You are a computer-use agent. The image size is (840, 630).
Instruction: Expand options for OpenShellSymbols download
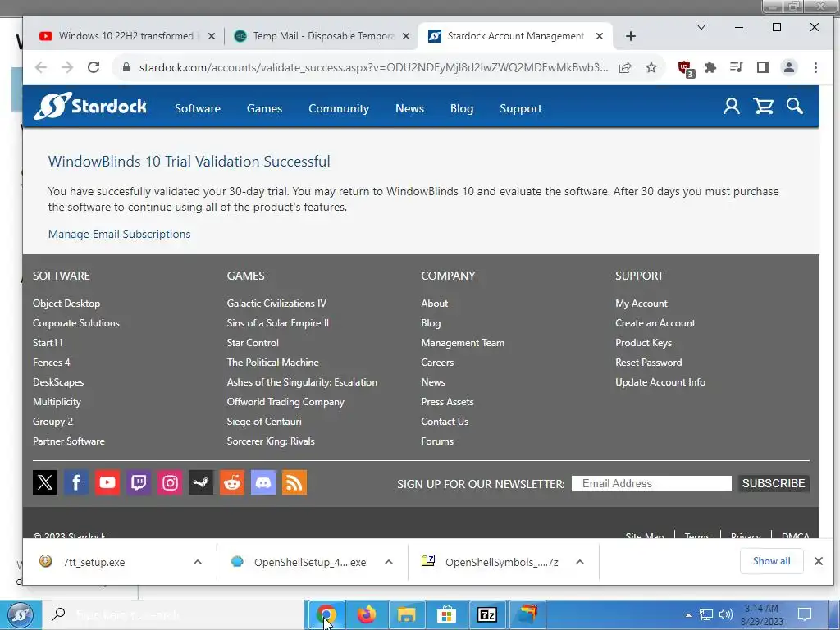click(580, 562)
